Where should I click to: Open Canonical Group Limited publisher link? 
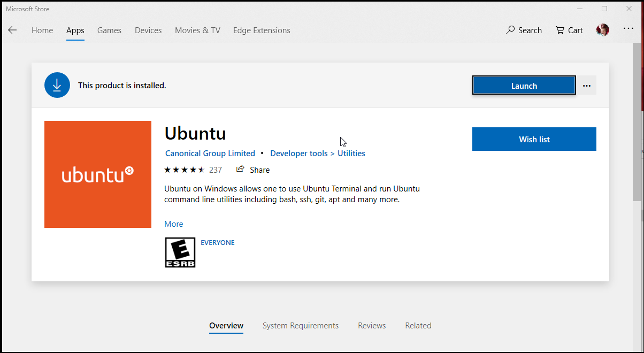pyautogui.click(x=210, y=154)
